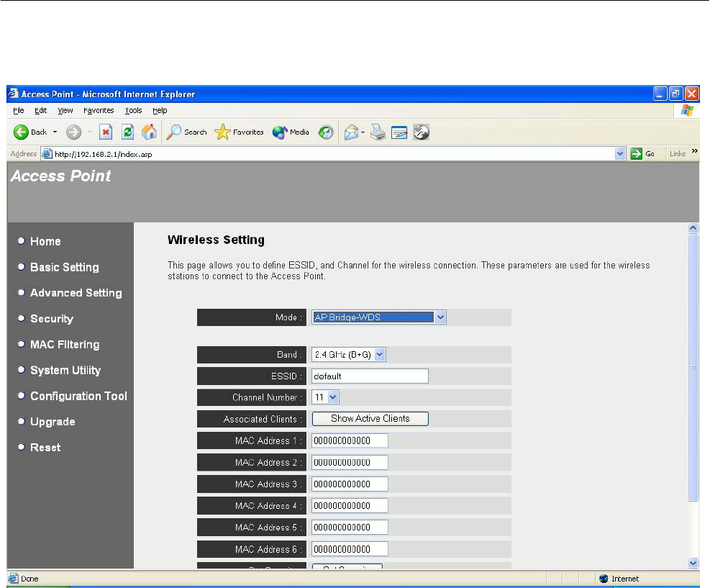The width and height of the screenshot is (710, 588).
Task: Click the Edit page toolbar icon
Action: [x=399, y=132]
